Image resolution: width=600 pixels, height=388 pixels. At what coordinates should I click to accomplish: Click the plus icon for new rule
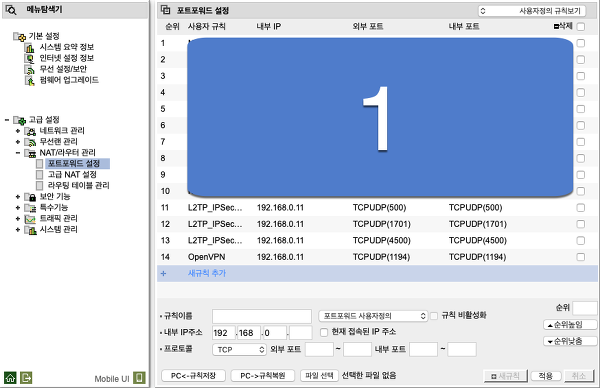tap(163, 274)
